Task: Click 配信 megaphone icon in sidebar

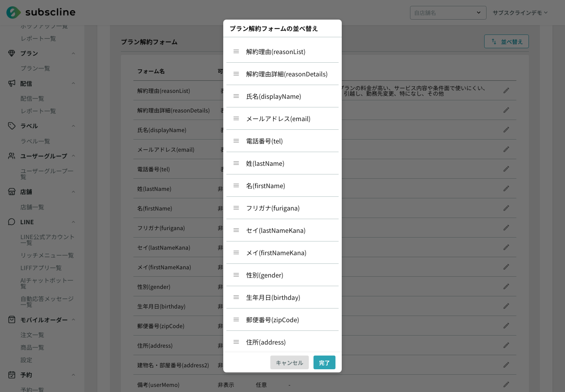Action: [12, 83]
